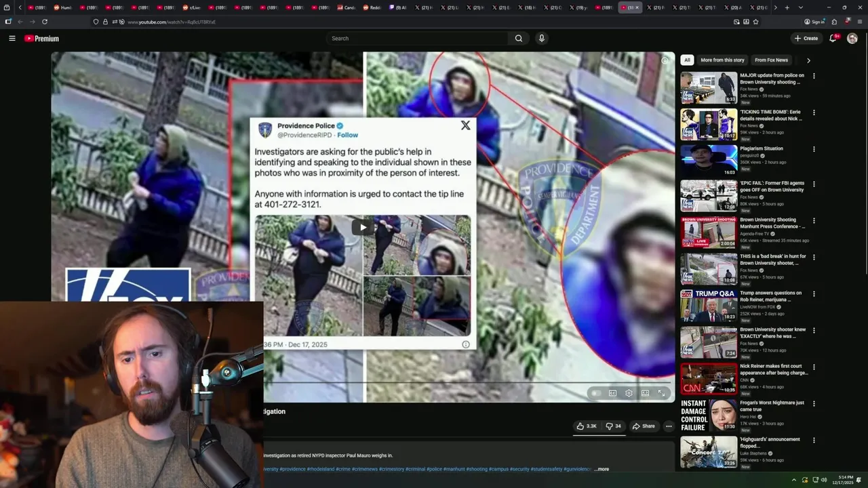Viewport: 868px width, 488px height.
Task: Select the All filter chip
Action: (687, 60)
